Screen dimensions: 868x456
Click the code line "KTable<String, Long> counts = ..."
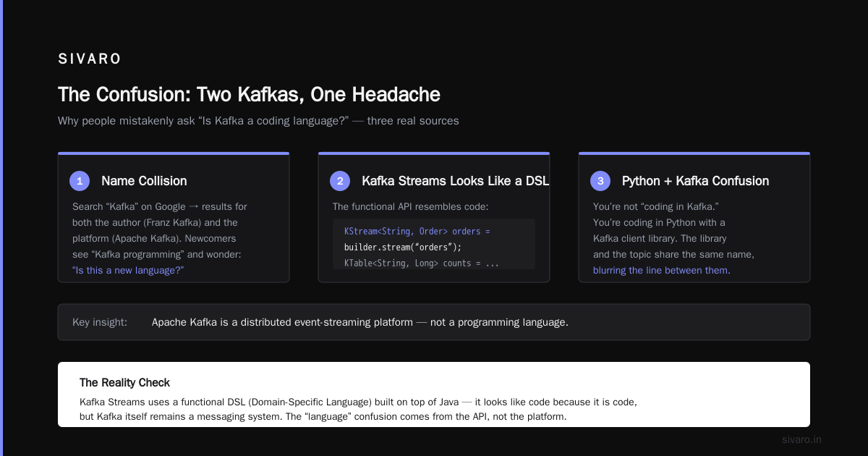pos(422,263)
